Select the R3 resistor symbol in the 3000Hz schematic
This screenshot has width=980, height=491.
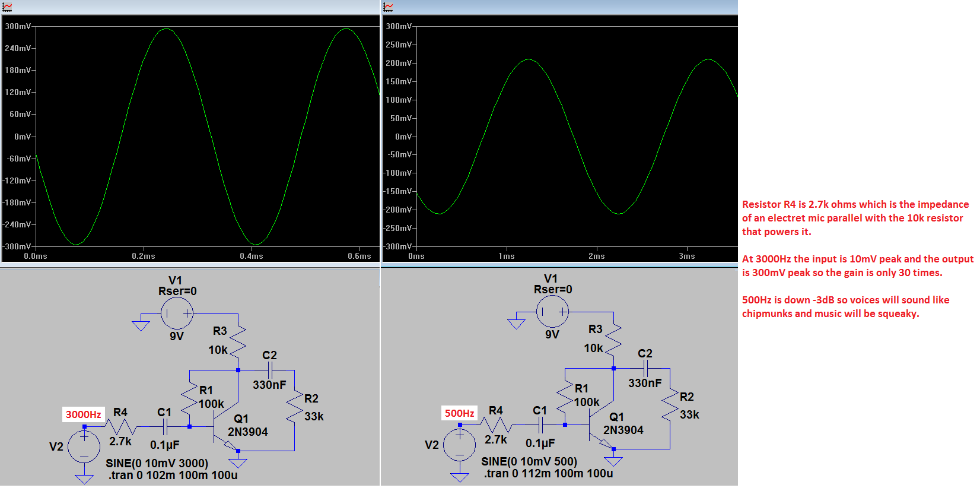click(238, 341)
